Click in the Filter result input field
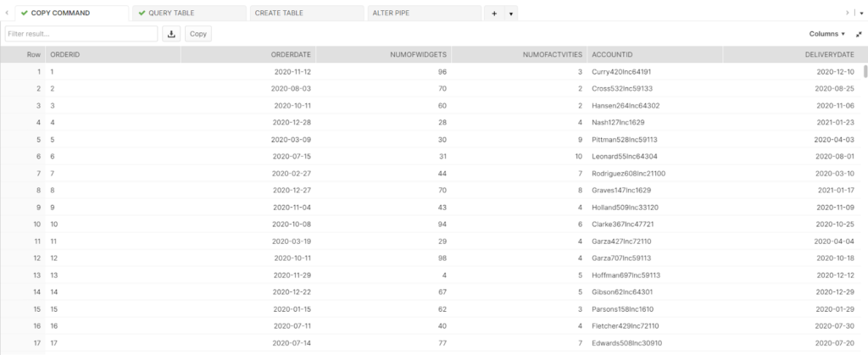868x355 pixels. [x=81, y=34]
